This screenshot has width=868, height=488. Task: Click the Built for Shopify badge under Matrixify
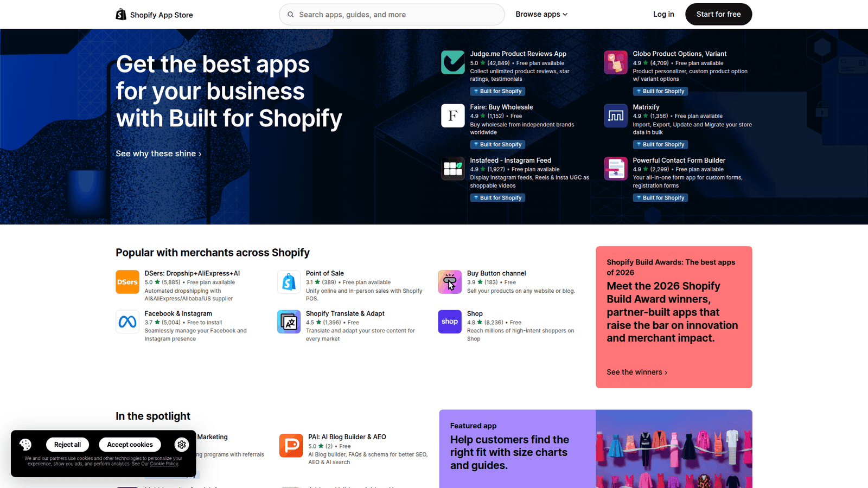tap(660, 144)
